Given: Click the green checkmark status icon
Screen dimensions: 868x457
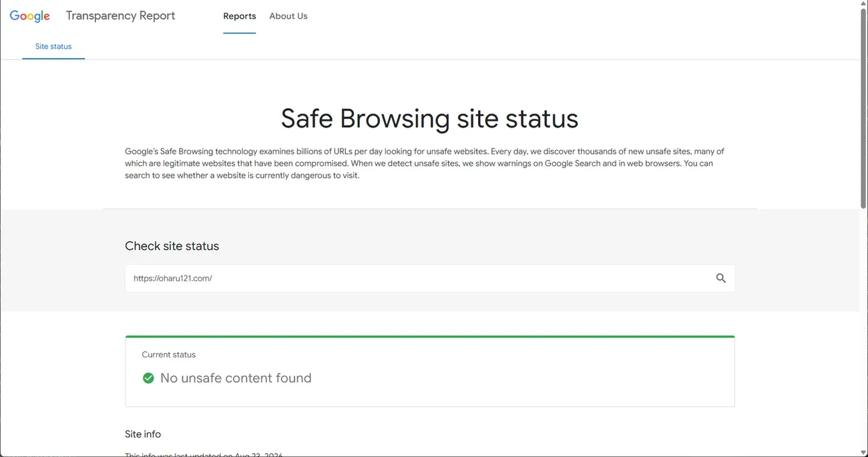Looking at the screenshot, I should click(148, 378).
